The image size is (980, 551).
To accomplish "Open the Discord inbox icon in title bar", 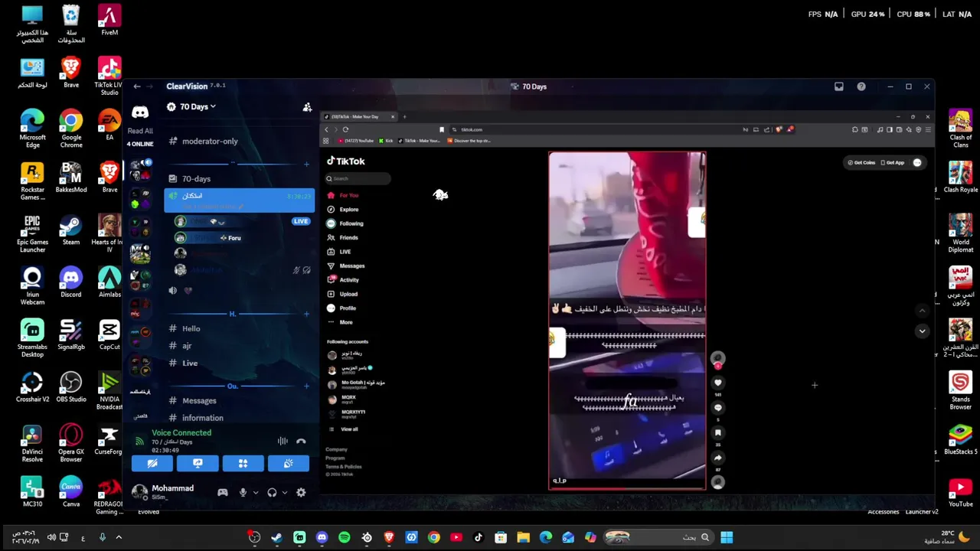I will coord(839,86).
